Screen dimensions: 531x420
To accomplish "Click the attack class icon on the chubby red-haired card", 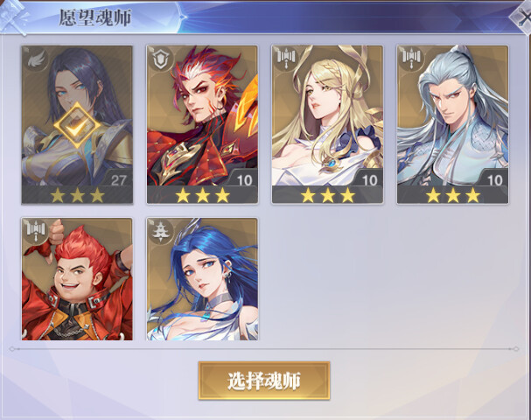I will 37,231.
